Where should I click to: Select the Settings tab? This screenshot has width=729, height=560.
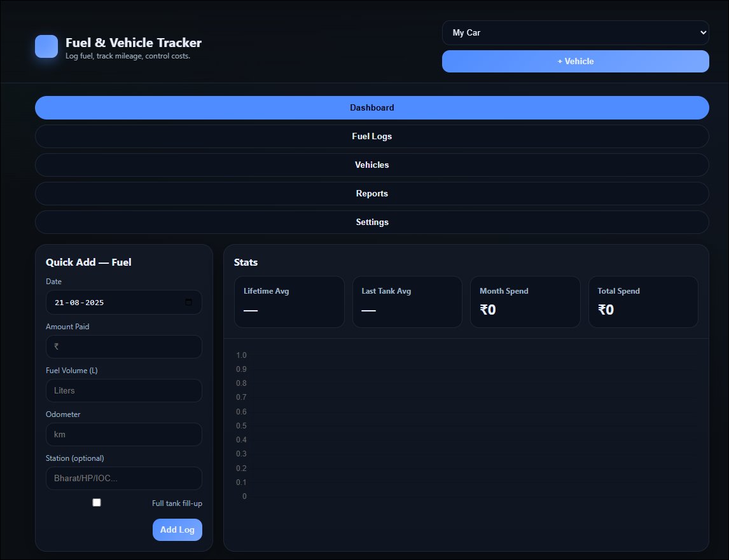(x=372, y=222)
